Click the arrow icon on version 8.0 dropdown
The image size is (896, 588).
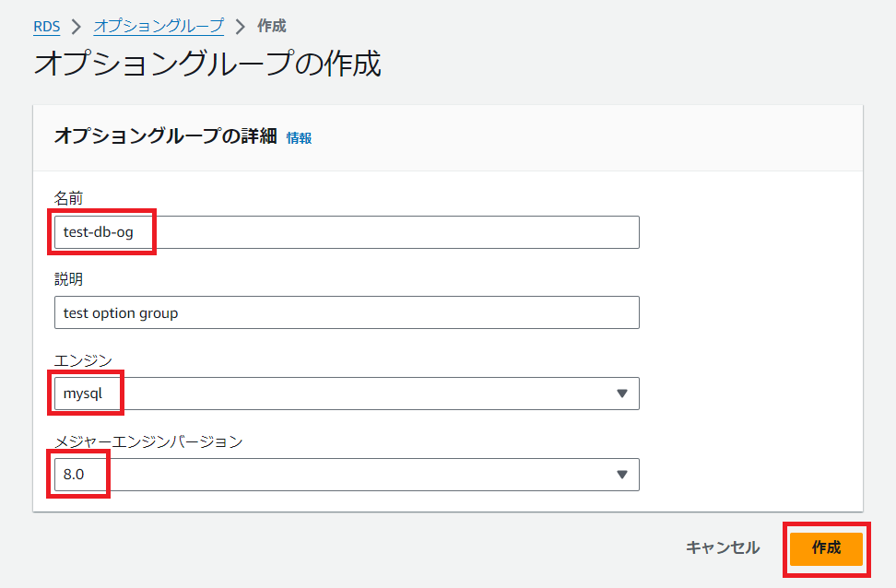(621, 475)
